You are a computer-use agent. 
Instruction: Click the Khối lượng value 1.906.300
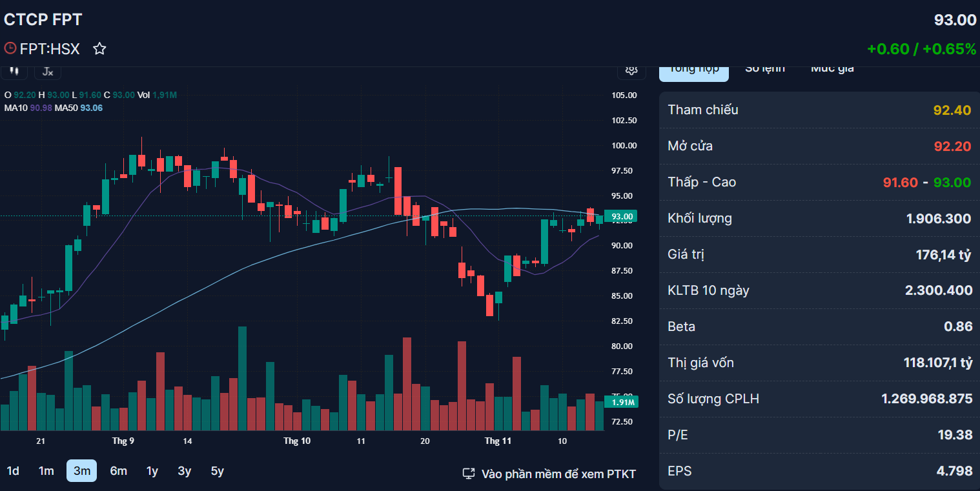[x=939, y=219]
